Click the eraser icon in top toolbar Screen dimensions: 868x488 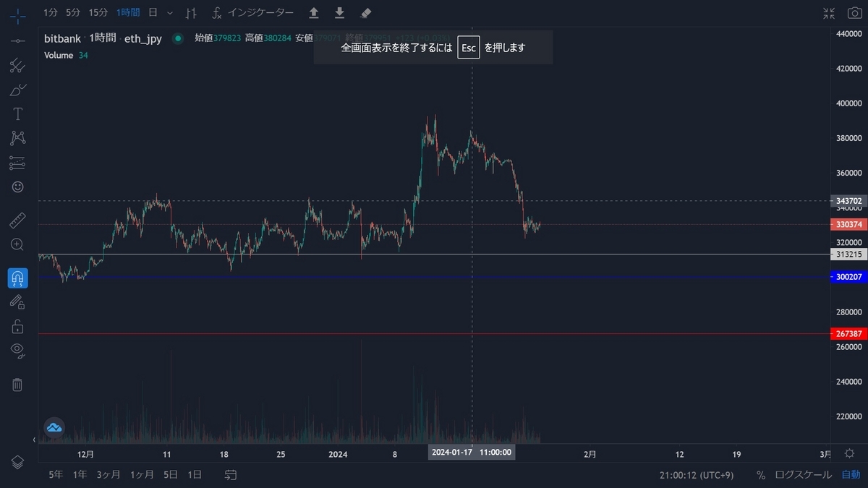click(365, 13)
